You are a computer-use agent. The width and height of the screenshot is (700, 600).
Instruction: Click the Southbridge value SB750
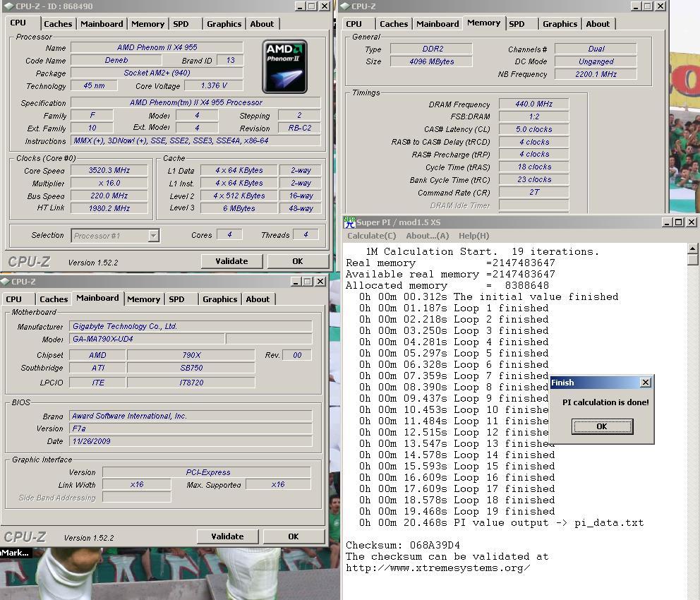point(191,368)
